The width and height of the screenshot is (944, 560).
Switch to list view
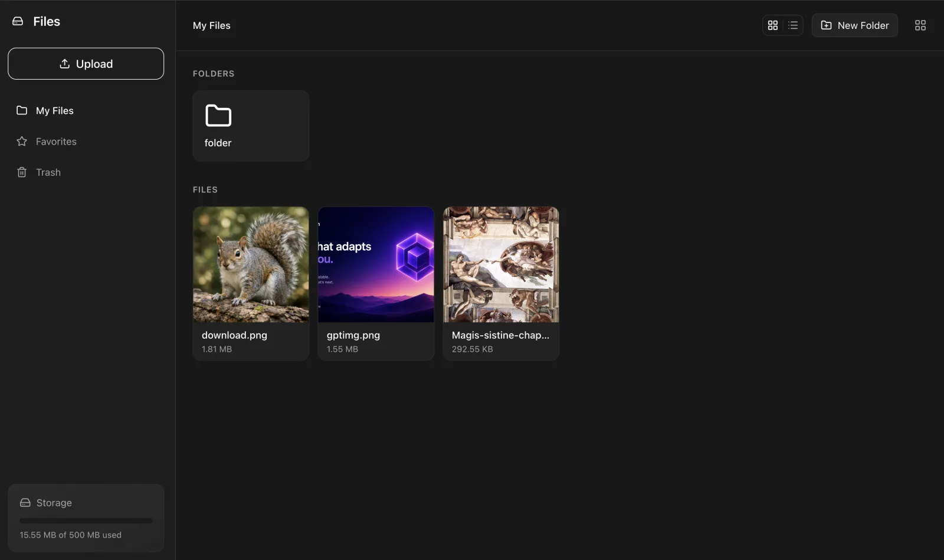coord(793,25)
